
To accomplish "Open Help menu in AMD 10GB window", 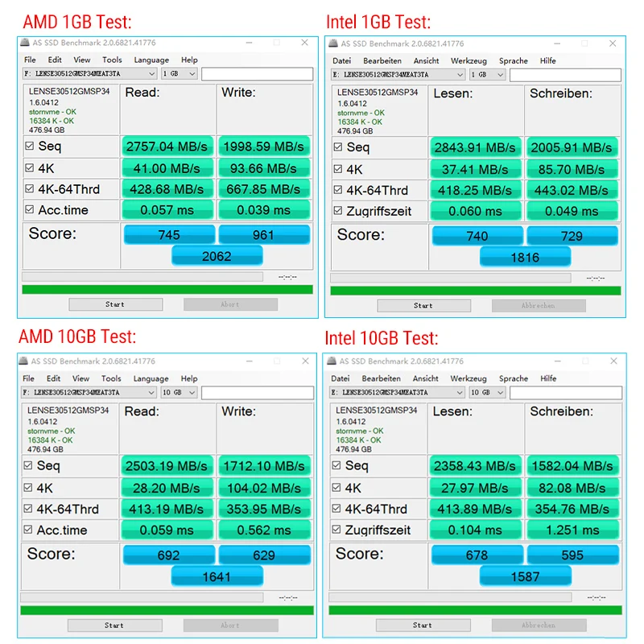I will pyautogui.click(x=189, y=378).
